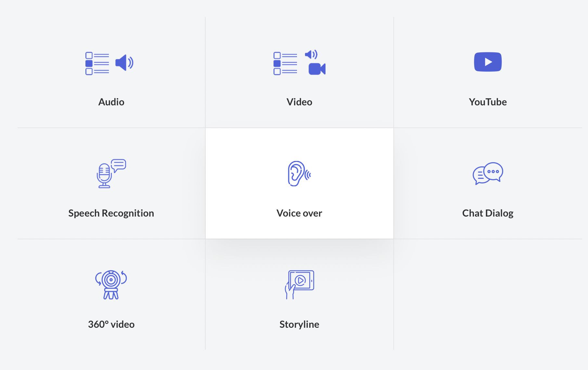Choose the Video text label
Screen dimensions: 588x370
click(x=299, y=102)
